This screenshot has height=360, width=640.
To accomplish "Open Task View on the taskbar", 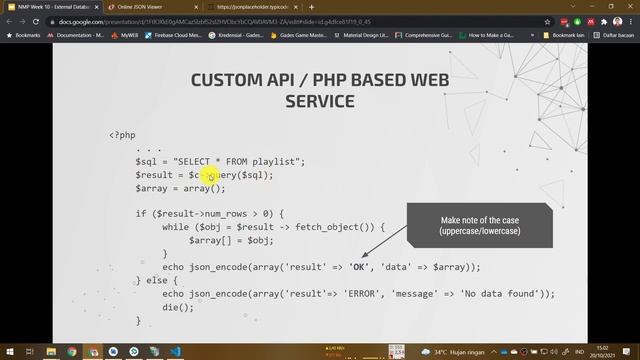I will (29, 351).
